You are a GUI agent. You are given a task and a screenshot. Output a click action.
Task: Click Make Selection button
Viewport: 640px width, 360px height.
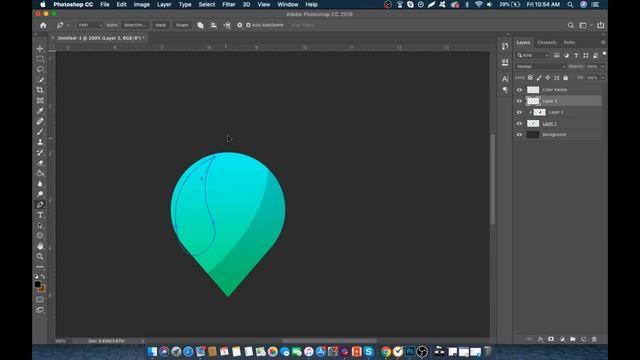(x=134, y=25)
